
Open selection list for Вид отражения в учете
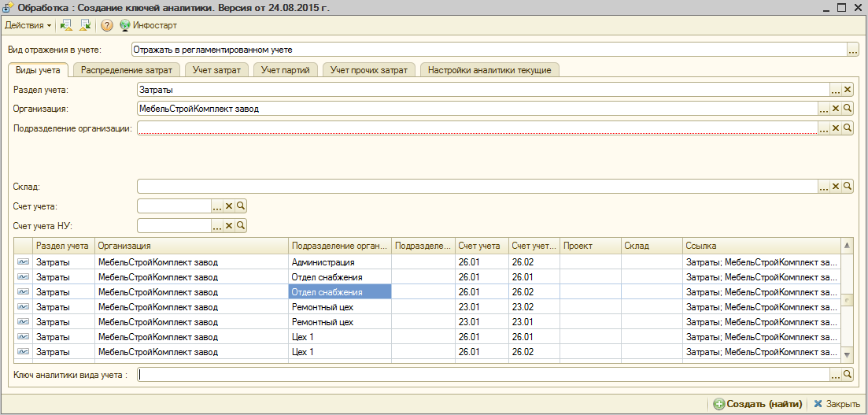tap(853, 50)
